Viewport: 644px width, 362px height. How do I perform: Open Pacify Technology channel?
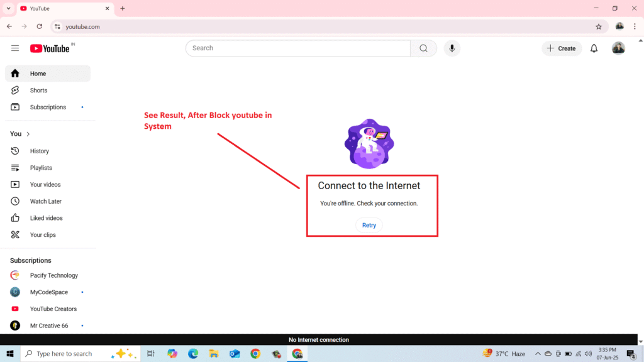48,275
